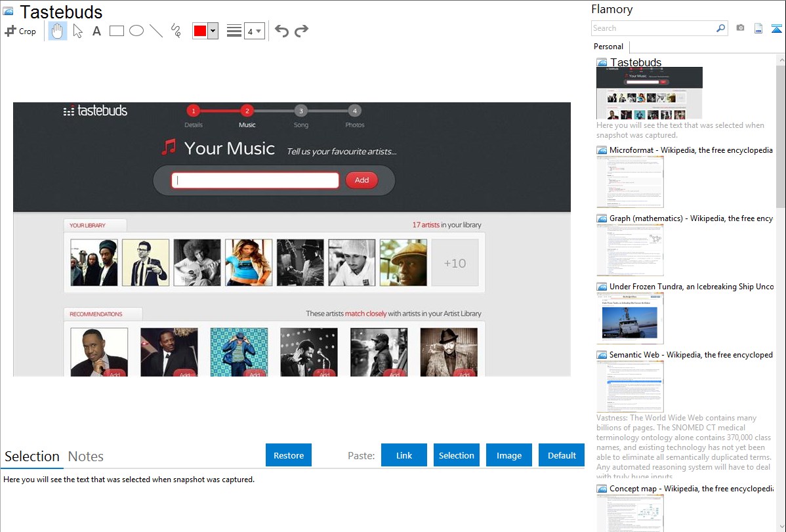Open the Personal tab in Flamory panel
This screenshot has width=786, height=532.
[609, 47]
